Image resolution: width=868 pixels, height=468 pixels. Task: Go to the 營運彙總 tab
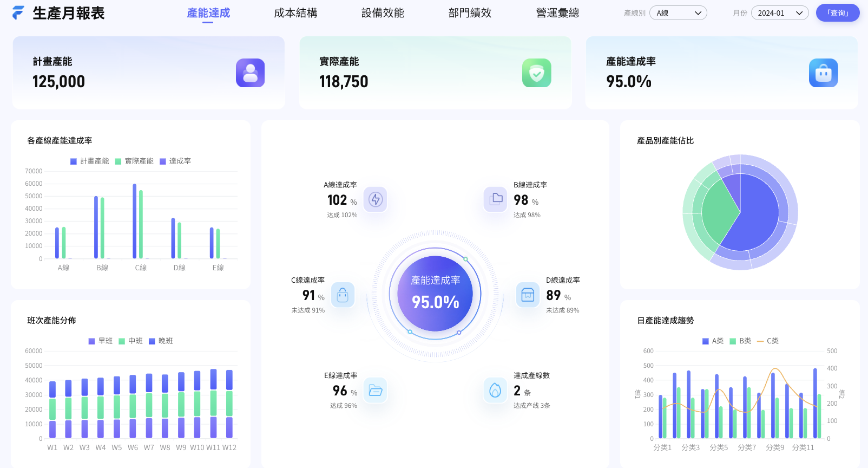557,13
